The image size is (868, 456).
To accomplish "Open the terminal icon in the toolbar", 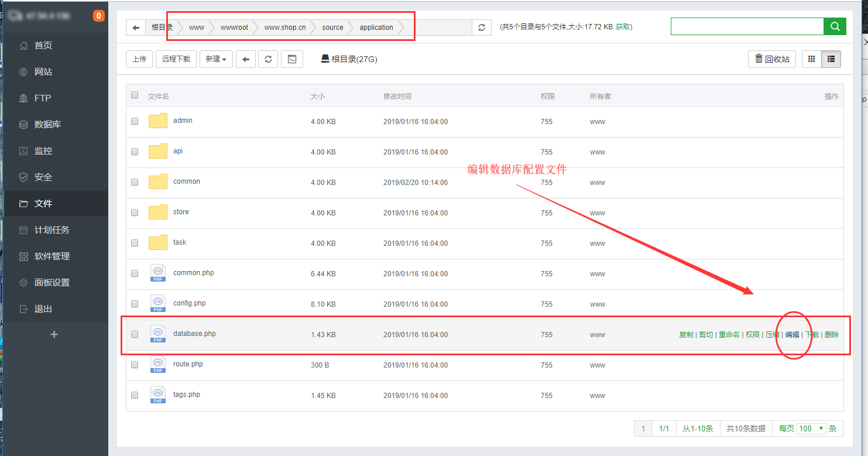I will coord(291,59).
